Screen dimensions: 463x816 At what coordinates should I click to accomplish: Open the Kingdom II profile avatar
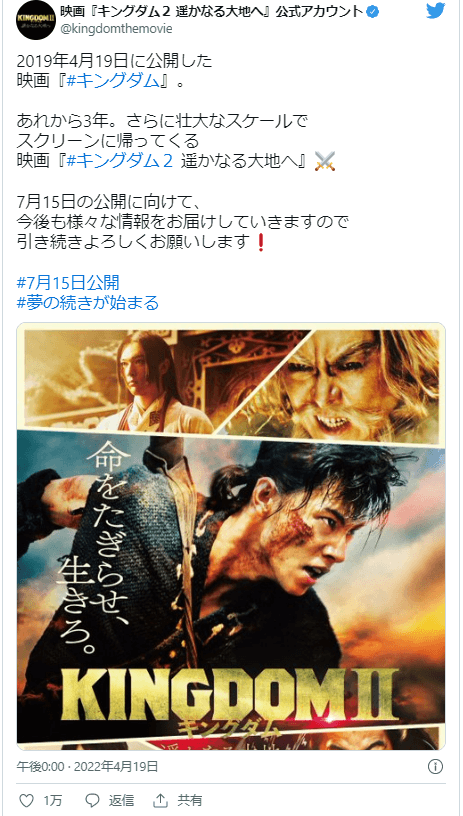35,20
